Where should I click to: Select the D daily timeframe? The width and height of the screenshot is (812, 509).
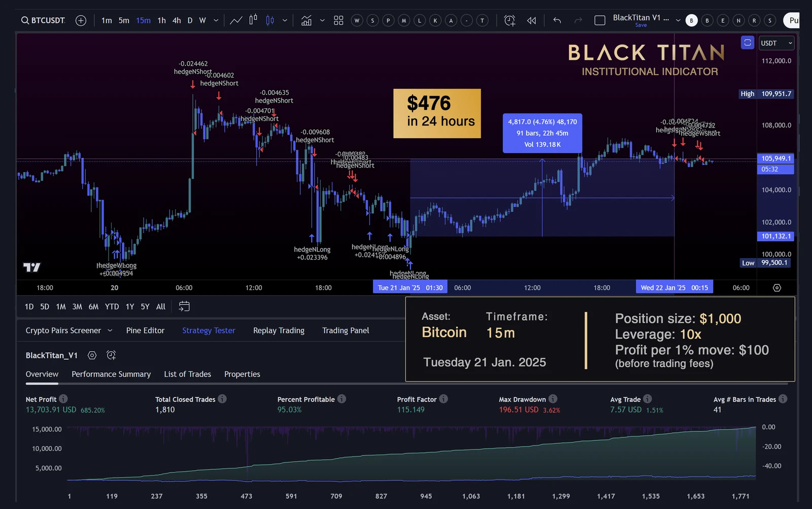point(190,20)
